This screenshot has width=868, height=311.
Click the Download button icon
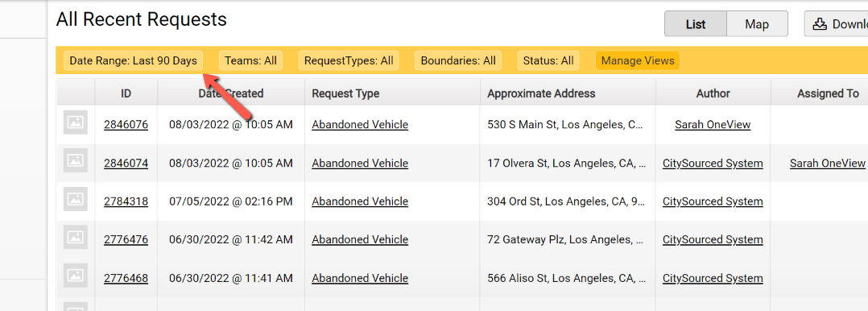pyautogui.click(x=819, y=24)
